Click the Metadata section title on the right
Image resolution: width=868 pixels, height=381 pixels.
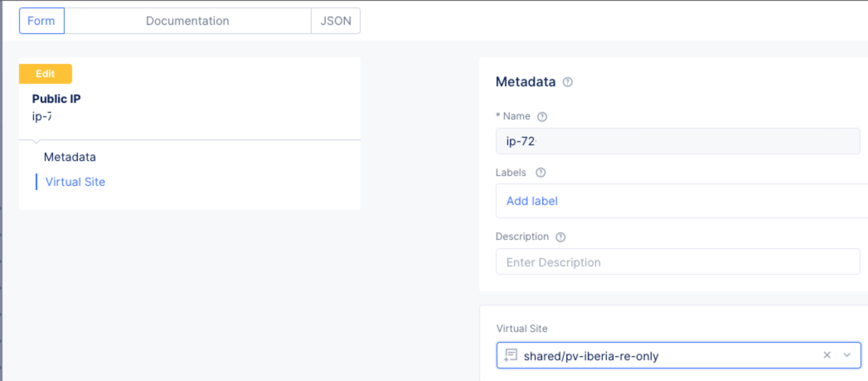point(525,82)
